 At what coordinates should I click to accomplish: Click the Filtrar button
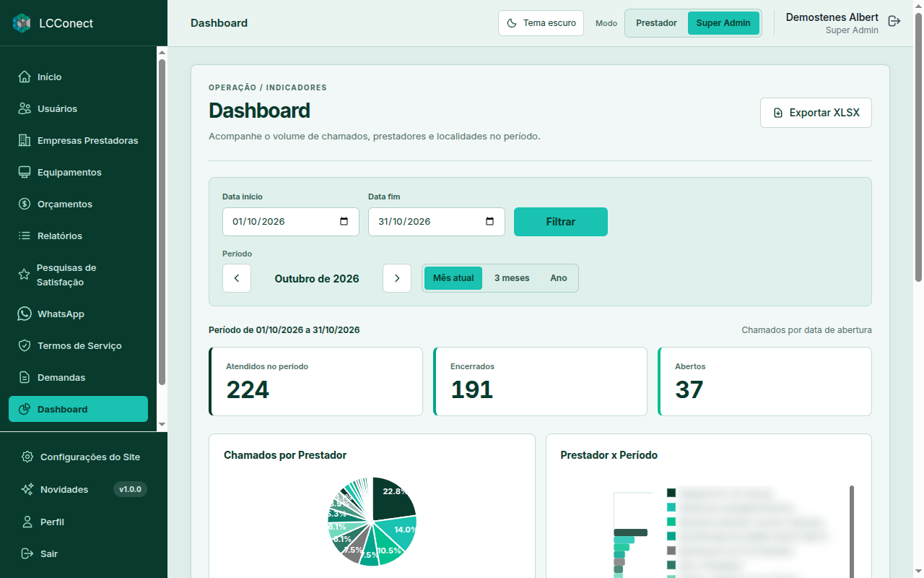point(561,222)
